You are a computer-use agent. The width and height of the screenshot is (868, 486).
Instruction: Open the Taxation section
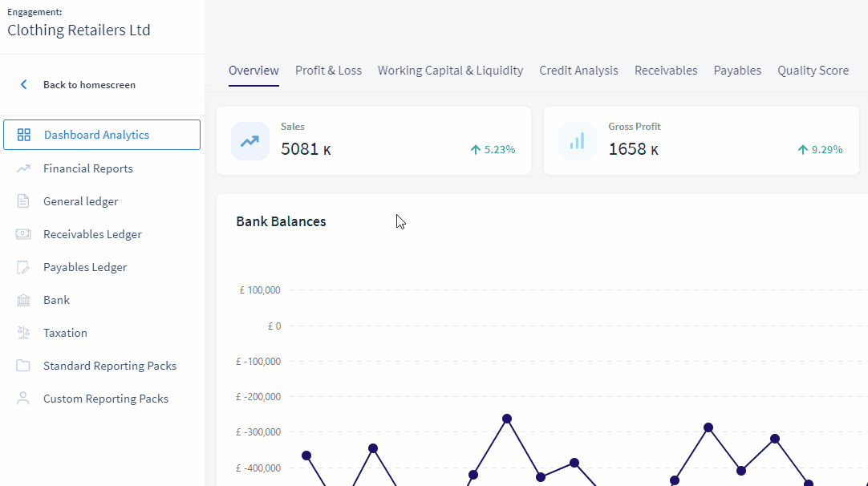click(65, 333)
